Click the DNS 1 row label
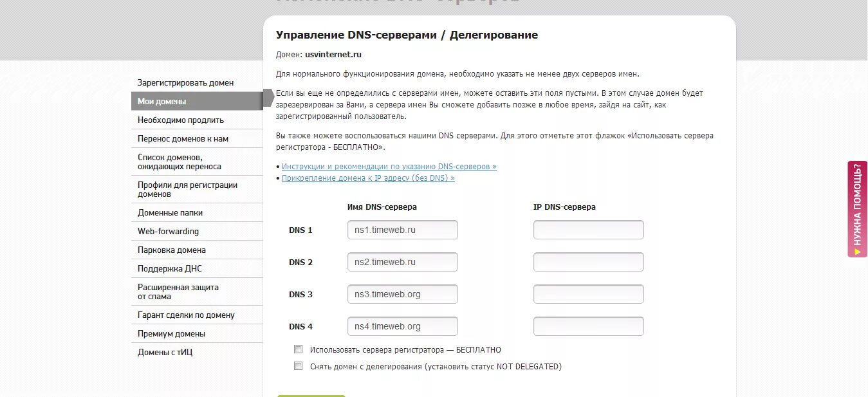Viewport: 868px width, 397px height. (x=300, y=230)
